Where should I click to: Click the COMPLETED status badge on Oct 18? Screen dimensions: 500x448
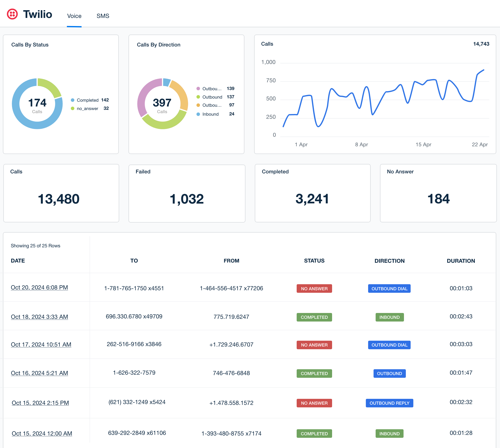point(314,317)
